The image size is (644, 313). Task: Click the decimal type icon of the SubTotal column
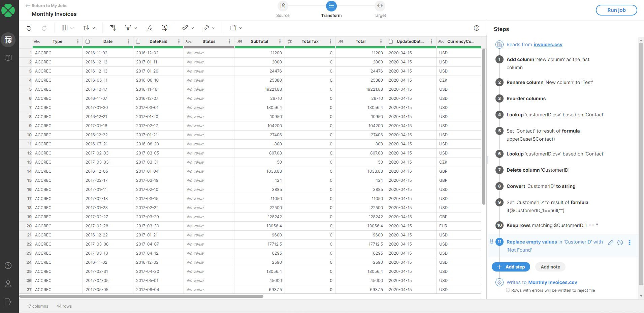pos(239,41)
